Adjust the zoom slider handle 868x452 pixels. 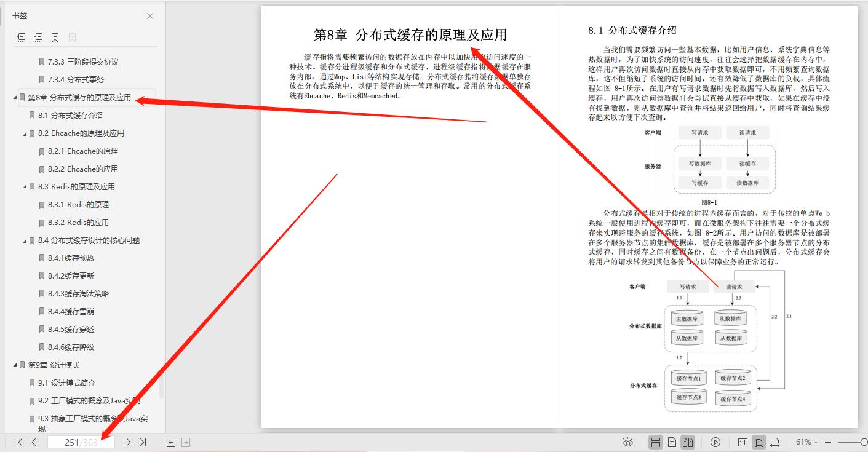click(864, 442)
